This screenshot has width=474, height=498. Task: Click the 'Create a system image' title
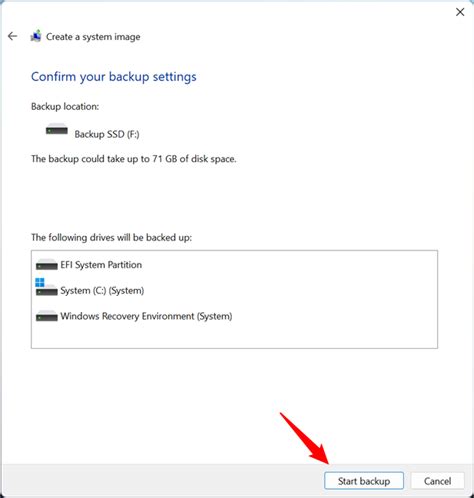tap(93, 37)
